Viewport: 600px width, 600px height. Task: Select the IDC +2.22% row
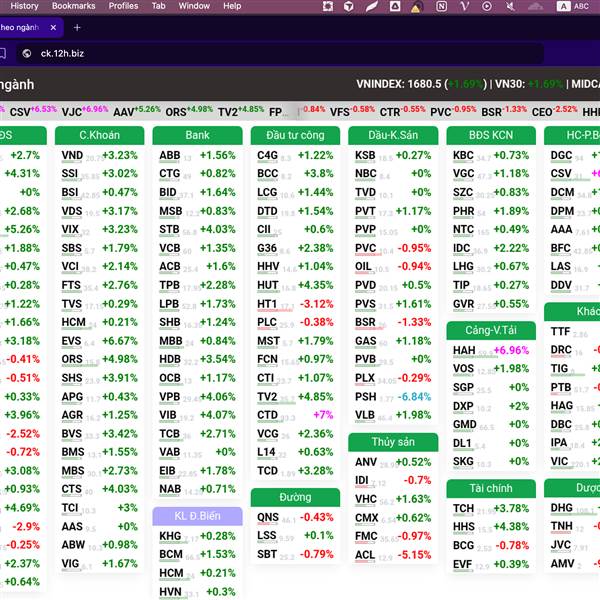[491, 248]
